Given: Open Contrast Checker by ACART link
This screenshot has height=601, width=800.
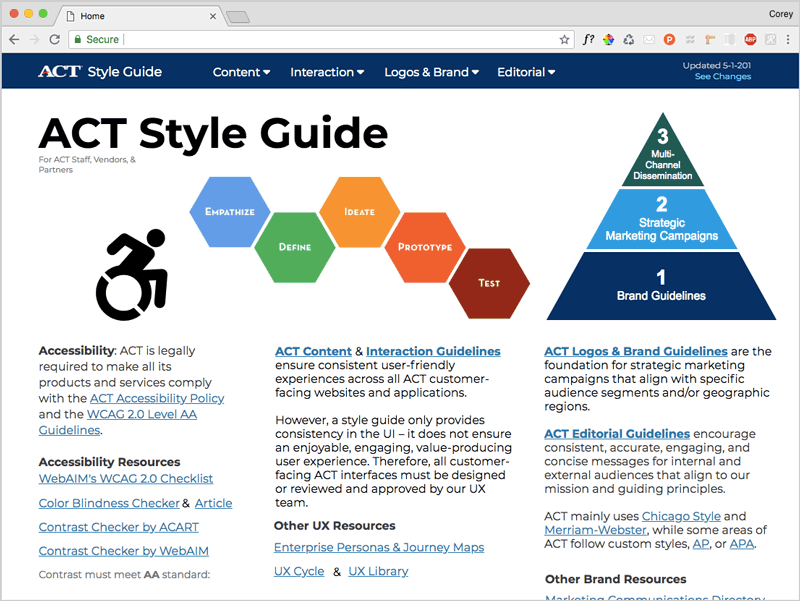Looking at the screenshot, I should 119,527.
